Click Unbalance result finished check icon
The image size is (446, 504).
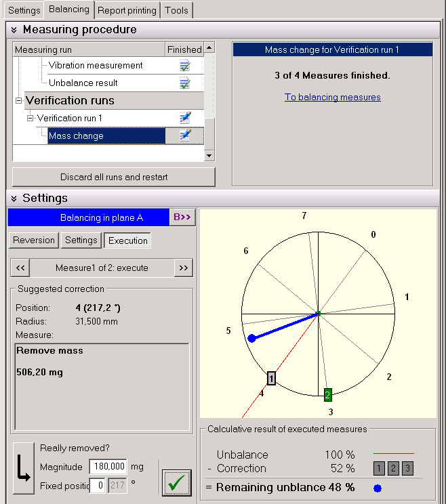(185, 83)
